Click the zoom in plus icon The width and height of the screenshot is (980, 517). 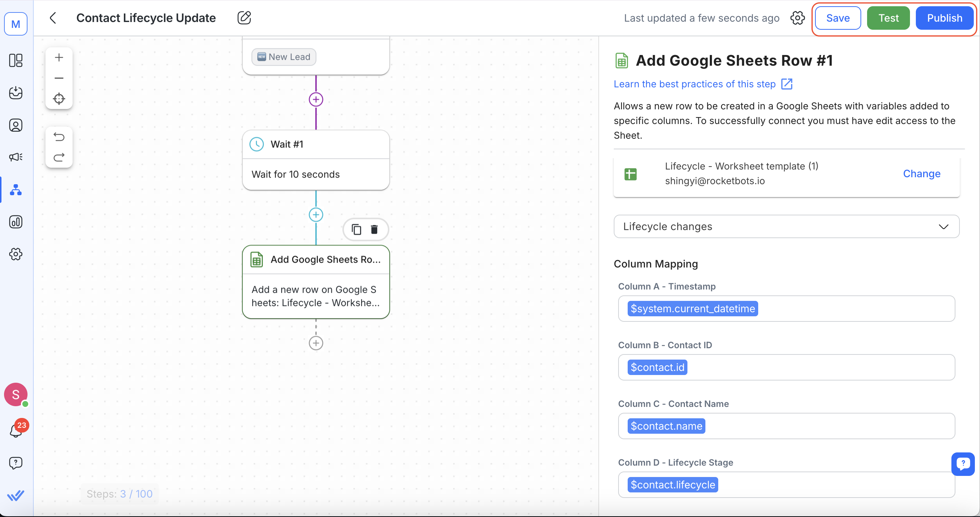[59, 58]
